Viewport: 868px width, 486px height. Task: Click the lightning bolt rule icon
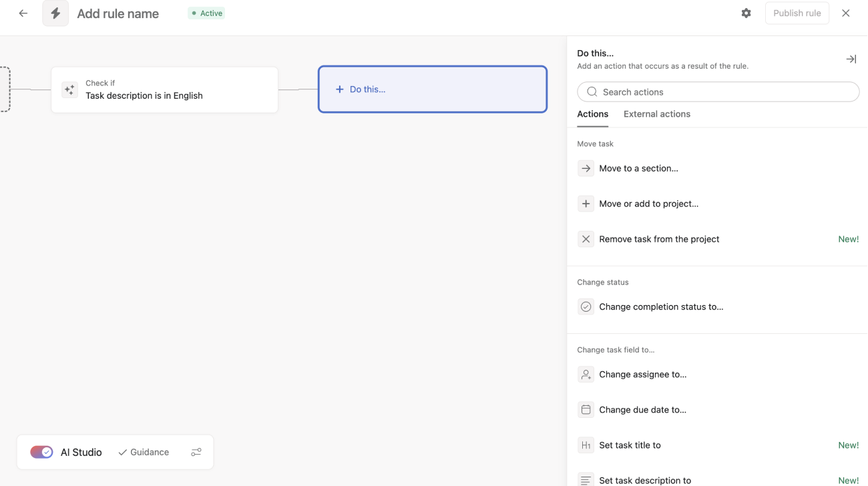55,13
